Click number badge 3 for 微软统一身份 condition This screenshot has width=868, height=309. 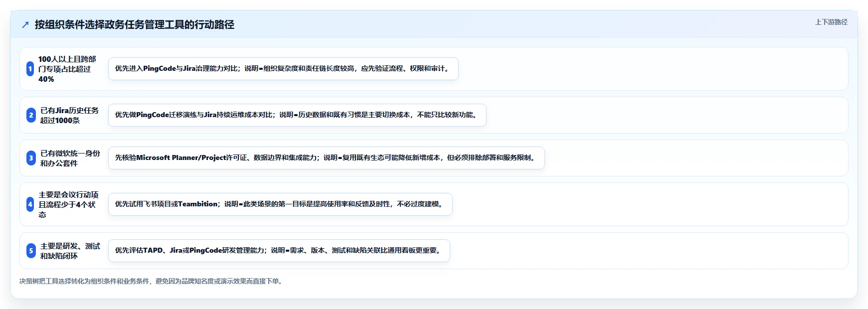coord(31,158)
